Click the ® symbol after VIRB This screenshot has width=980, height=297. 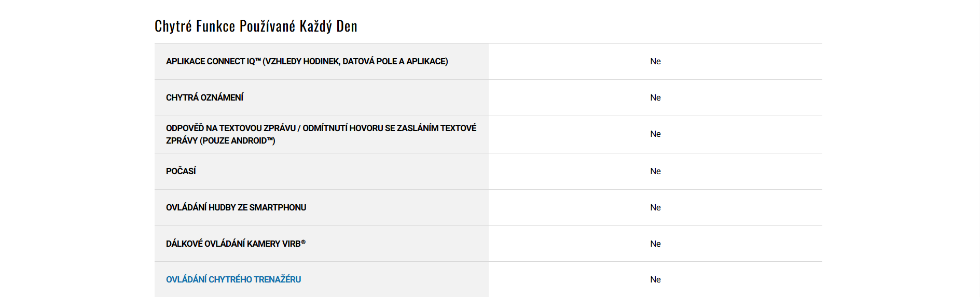point(303,242)
